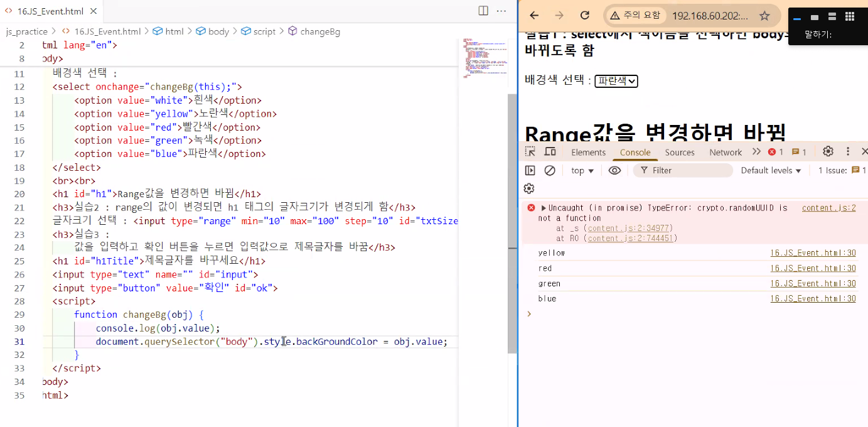Open source link for 'green' log

click(x=813, y=283)
